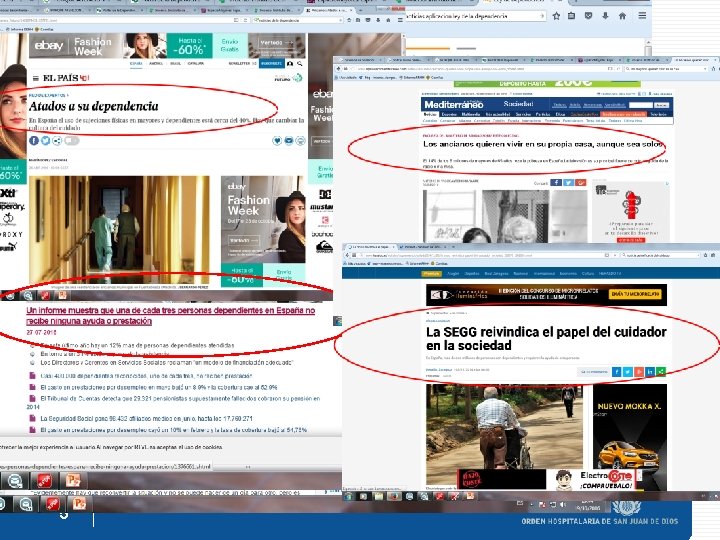Click the go arrow in top Firefox search box
This screenshot has width=720, height=540.
click(x=542, y=16)
